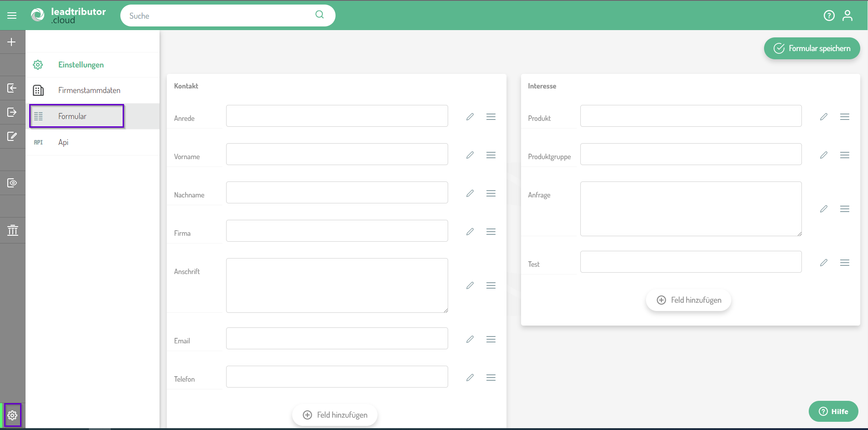The width and height of the screenshot is (868, 430).
Task: Open the Firmenstammdaten menu item
Action: coord(89,90)
